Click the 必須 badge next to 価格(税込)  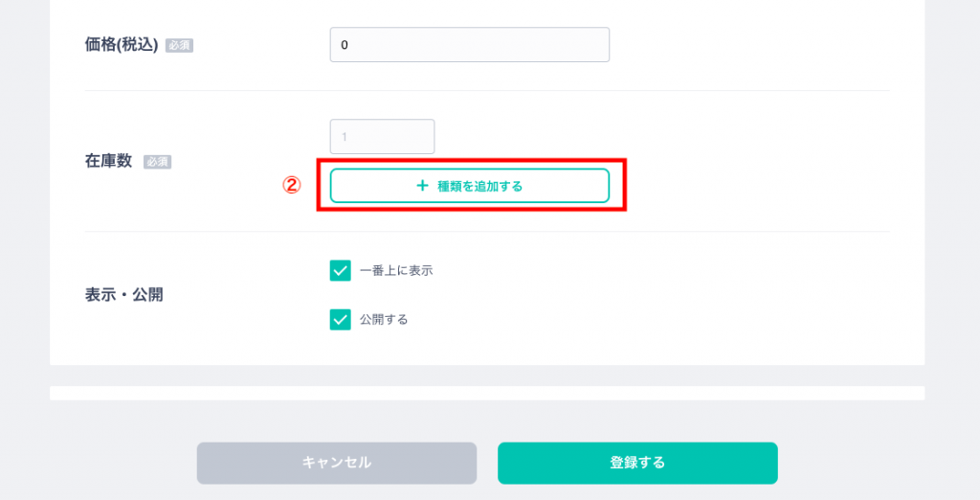pos(179,45)
